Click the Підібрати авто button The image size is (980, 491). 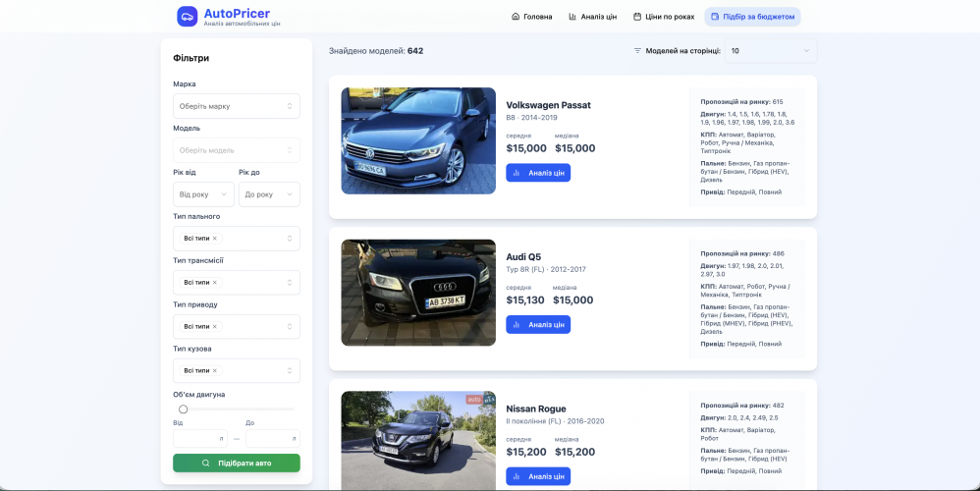(x=237, y=463)
